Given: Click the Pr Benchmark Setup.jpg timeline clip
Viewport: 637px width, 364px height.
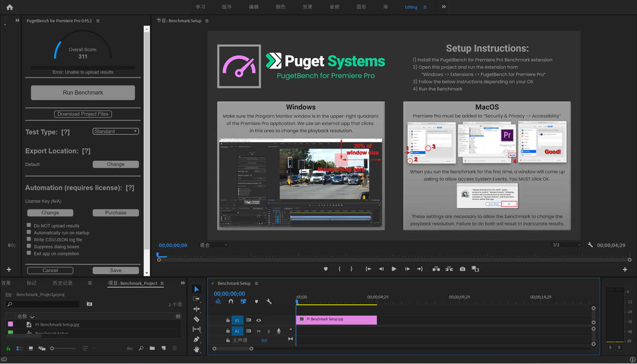Looking at the screenshot, I should coord(336,319).
